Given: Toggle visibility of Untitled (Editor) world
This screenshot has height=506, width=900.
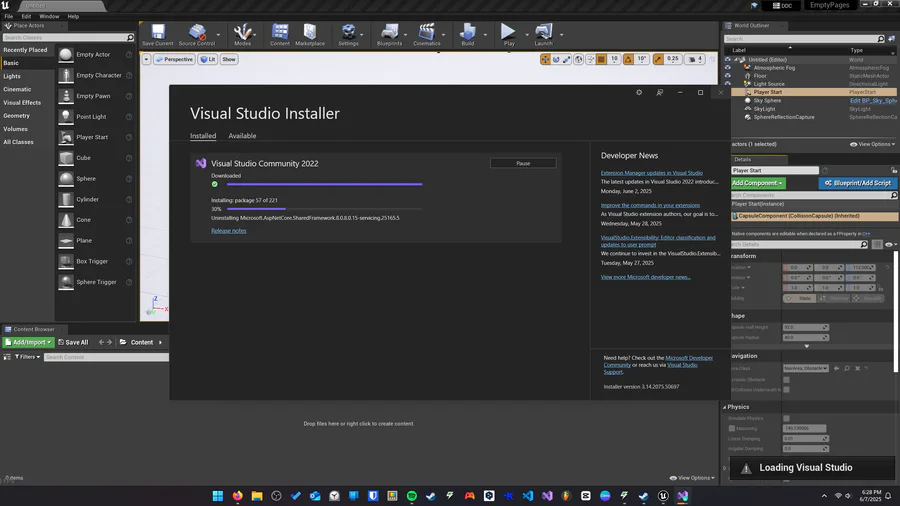Looking at the screenshot, I should coord(727,60).
